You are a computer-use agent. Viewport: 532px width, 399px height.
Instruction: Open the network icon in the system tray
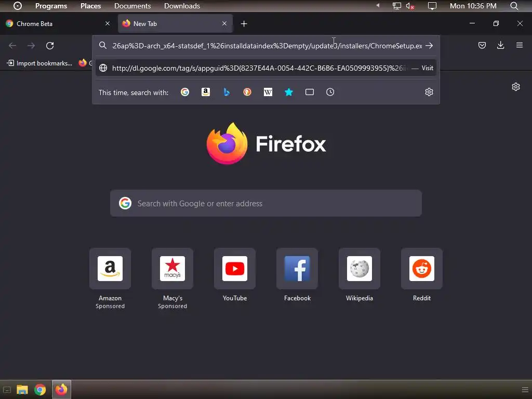(x=396, y=6)
